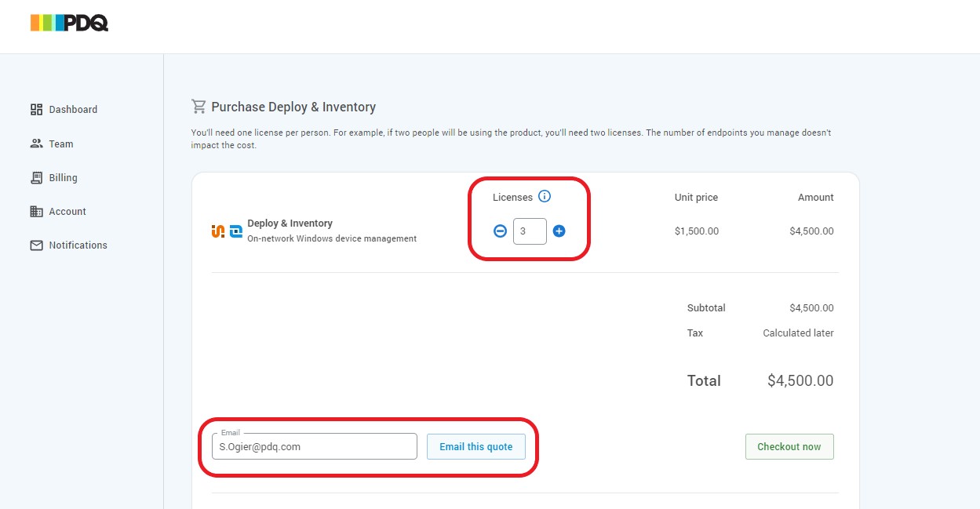Click the Amount column header
Screen dimensions: 980x509
click(x=816, y=198)
